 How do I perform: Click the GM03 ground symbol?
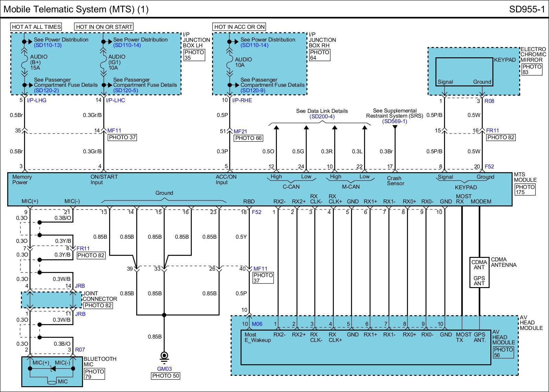click(164, 357)
